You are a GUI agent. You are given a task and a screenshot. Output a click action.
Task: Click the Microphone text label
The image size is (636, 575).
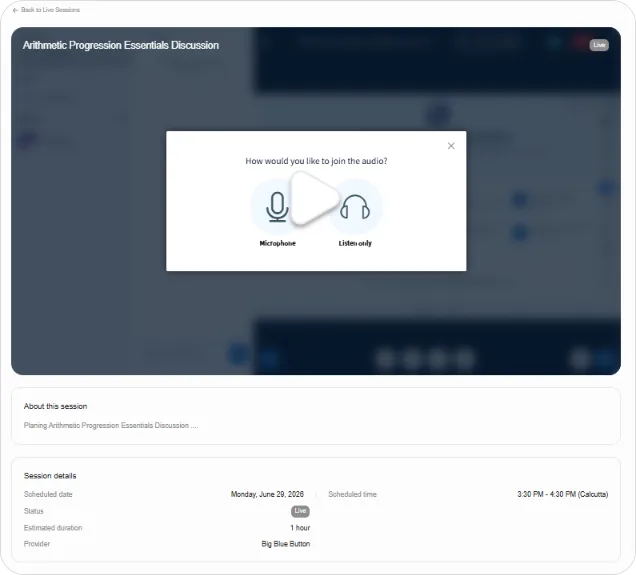pyautogui.click(x=277, y=243)
